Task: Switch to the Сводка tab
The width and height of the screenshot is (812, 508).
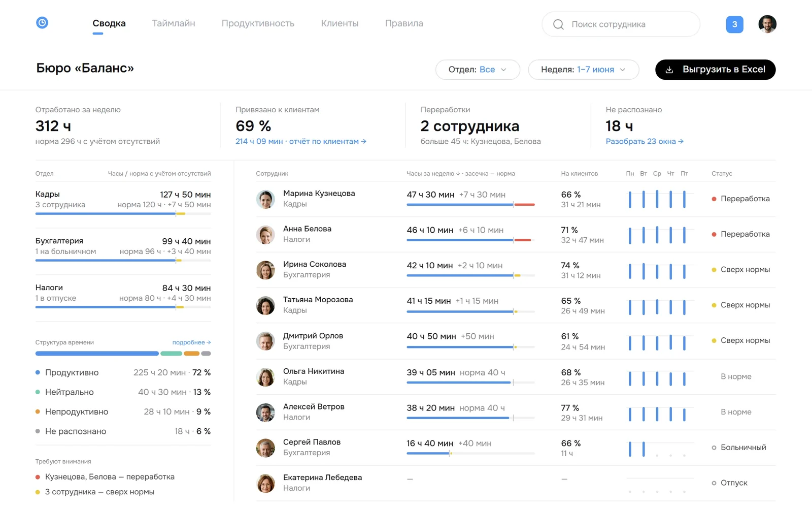Action: [109, 23]
